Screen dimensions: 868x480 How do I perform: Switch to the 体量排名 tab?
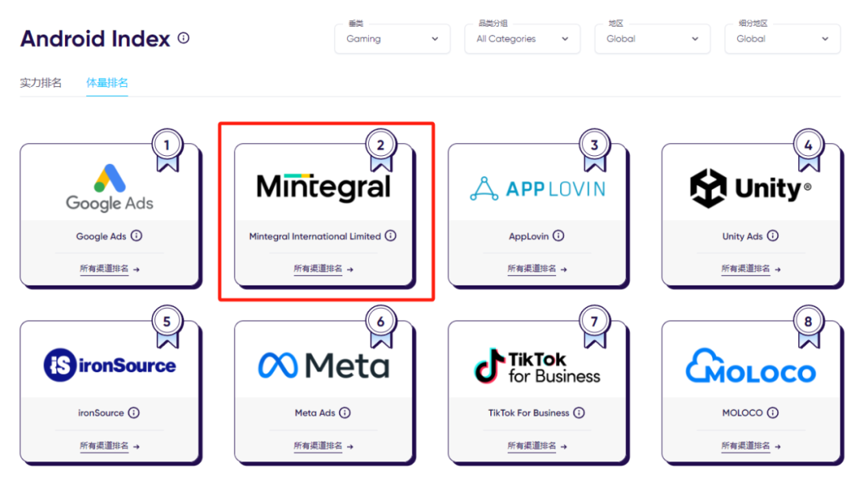107,83
